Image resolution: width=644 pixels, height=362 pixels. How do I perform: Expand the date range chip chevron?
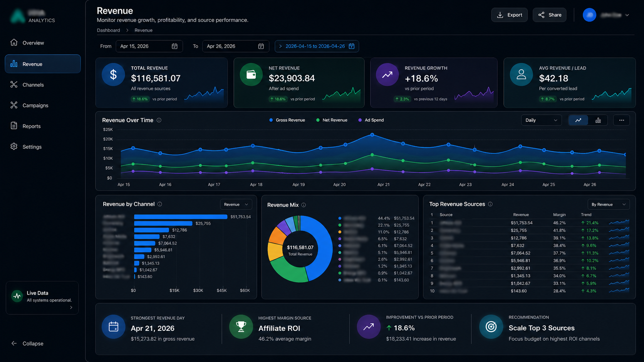pos(280,46)
